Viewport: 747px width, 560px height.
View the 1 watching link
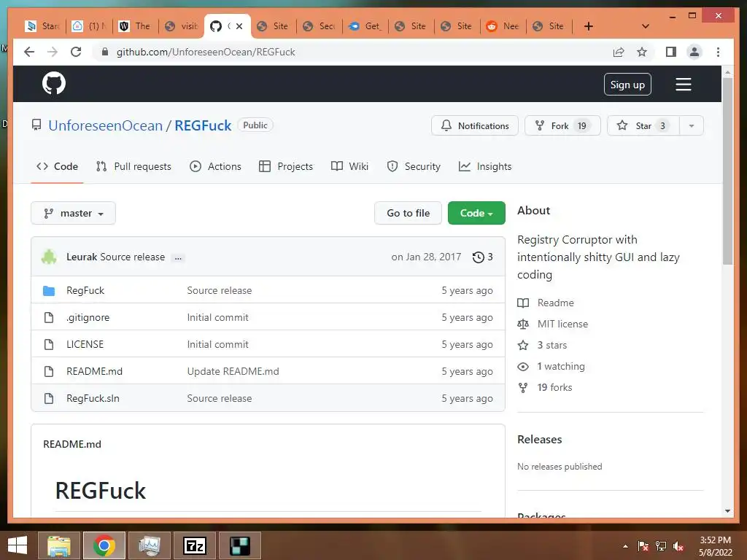(x=561, y=366)
